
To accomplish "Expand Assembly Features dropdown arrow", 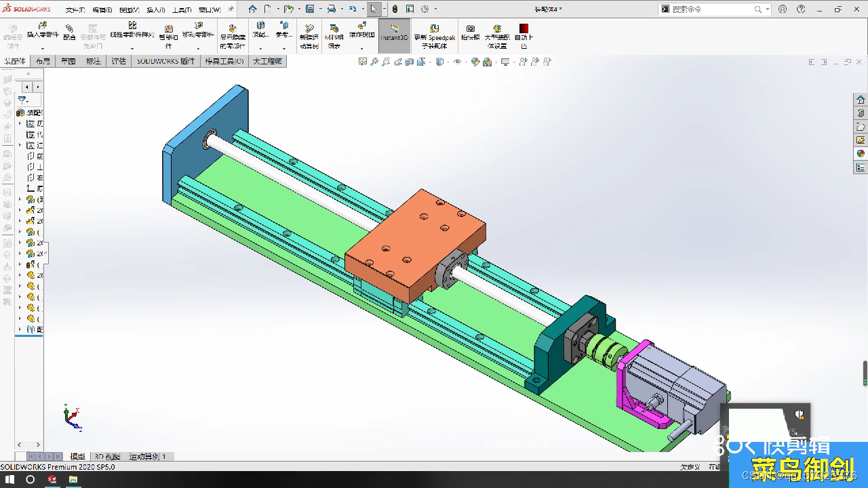I will click(260, 48).
